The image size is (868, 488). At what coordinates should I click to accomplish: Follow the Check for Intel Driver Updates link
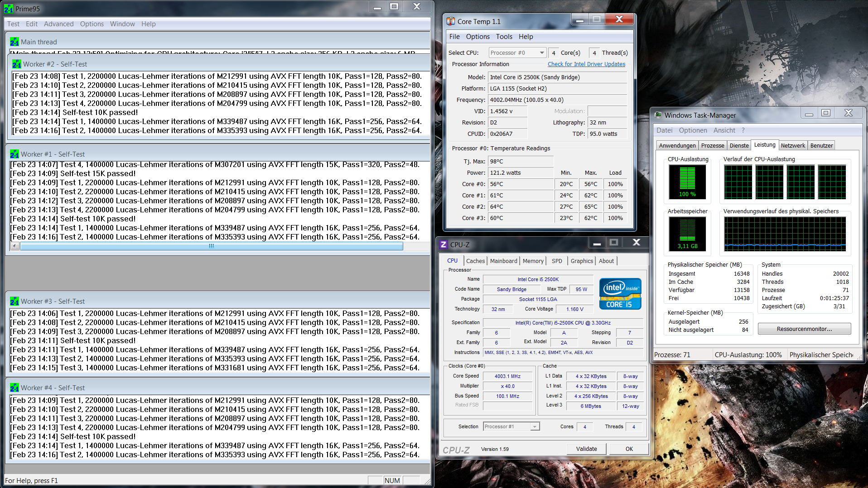[586, 64]
